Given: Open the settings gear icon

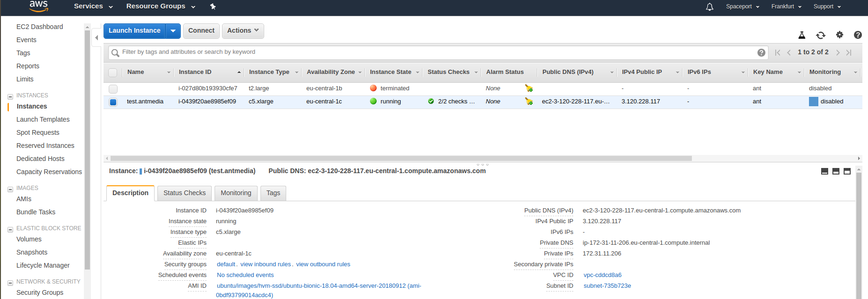Looking at the screenshot, I should click(x=839, y=35).
